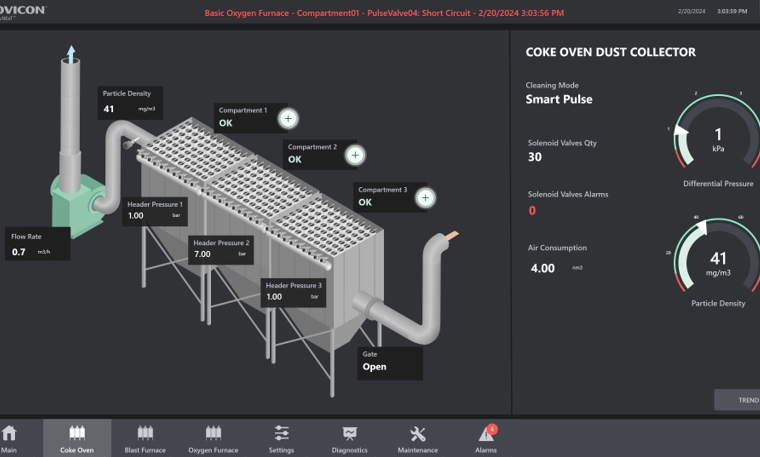Click the Gate Open status box
The image size is (760, 457).
(x=390, y=363)
